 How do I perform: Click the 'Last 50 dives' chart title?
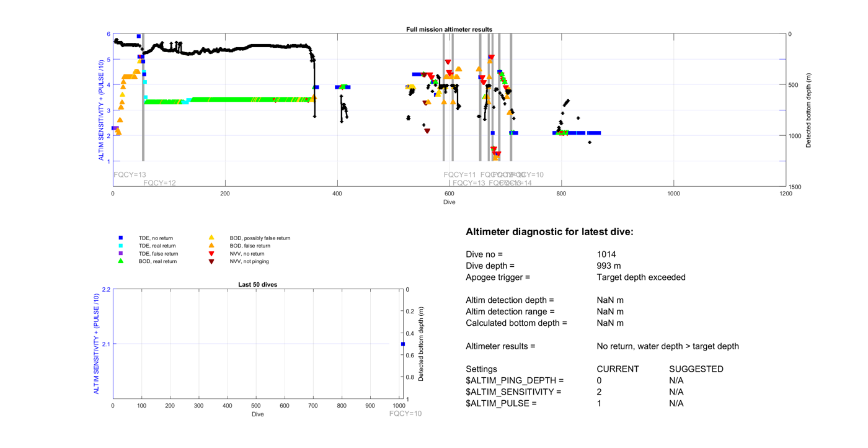click(258, 285)
